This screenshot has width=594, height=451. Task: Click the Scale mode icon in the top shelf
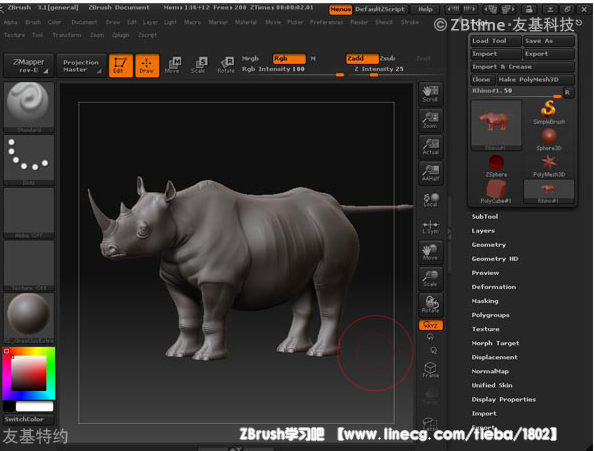pos(199,65)
